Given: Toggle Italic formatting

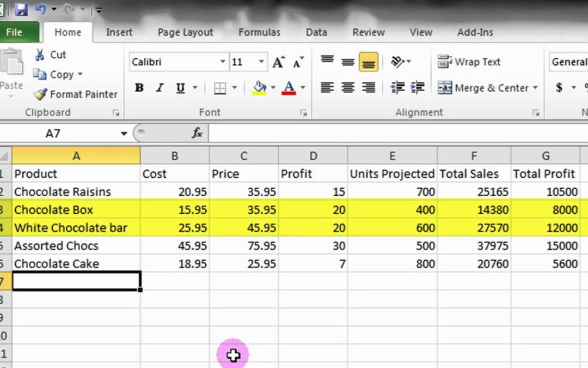Looking at the screenshot, I should (160, 88).
